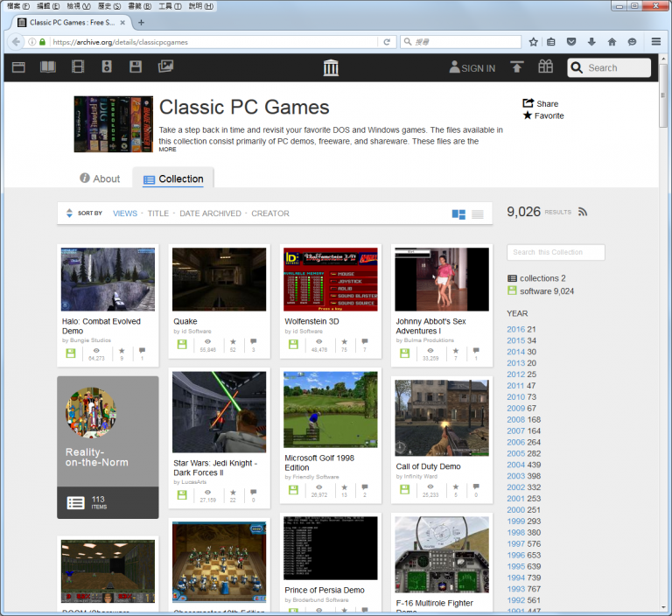Click Microsoft Golf 1998 Edition title
Screen dimensions: 672x616
319,463
